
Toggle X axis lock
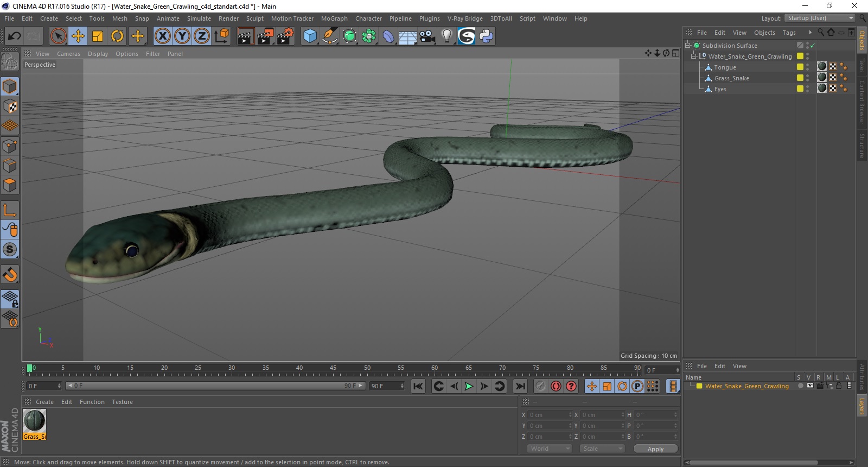(162, 36)
